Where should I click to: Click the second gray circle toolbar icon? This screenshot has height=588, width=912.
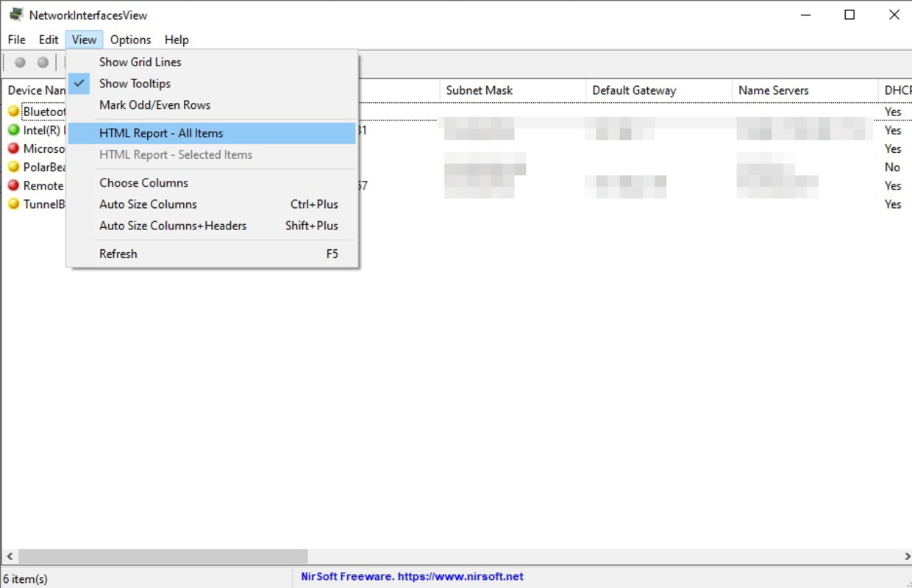pyautogui.click(x=43, y=63)
